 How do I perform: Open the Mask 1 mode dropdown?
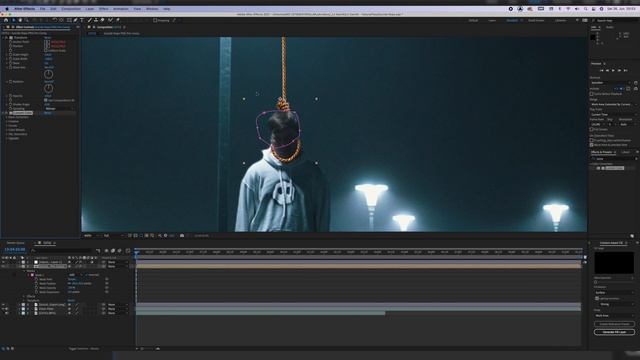[76, 275]
